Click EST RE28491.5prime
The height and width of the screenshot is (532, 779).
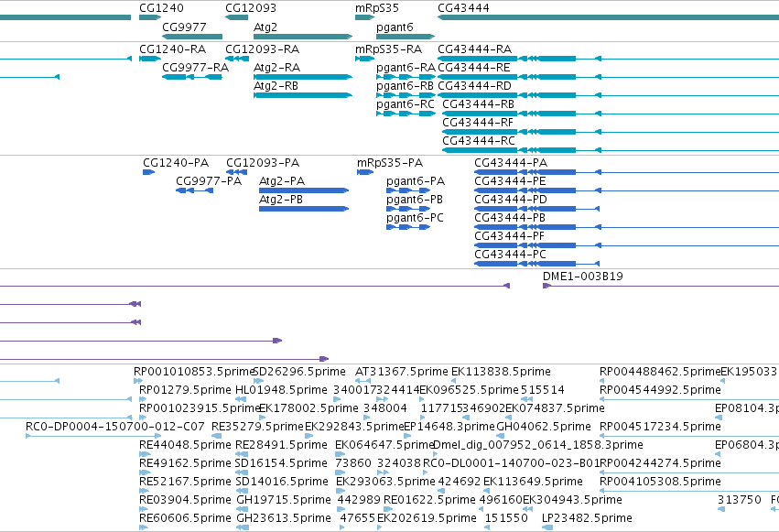pos(281,446)
